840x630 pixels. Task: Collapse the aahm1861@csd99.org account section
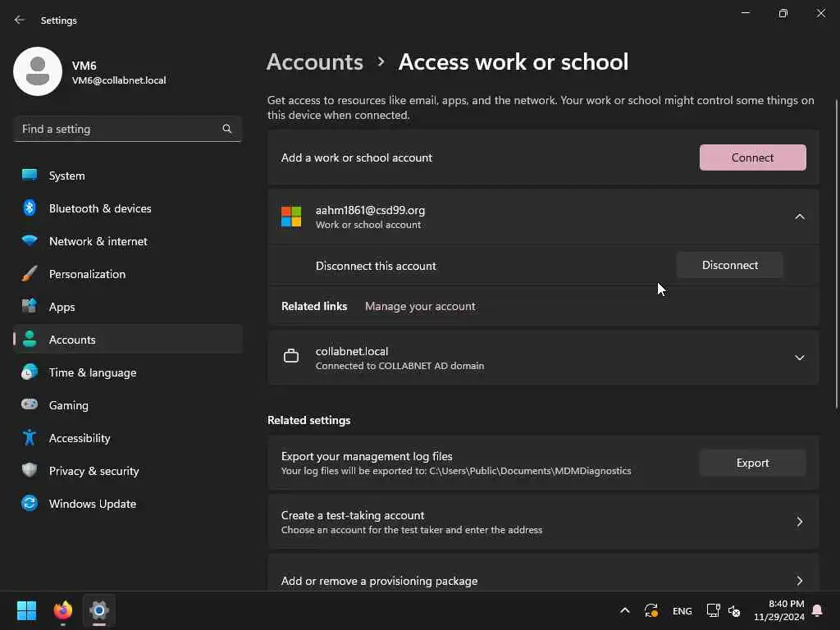point(799,217)
